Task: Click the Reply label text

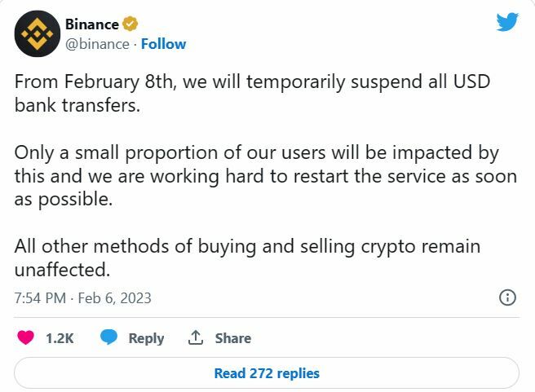Action: 146,338
